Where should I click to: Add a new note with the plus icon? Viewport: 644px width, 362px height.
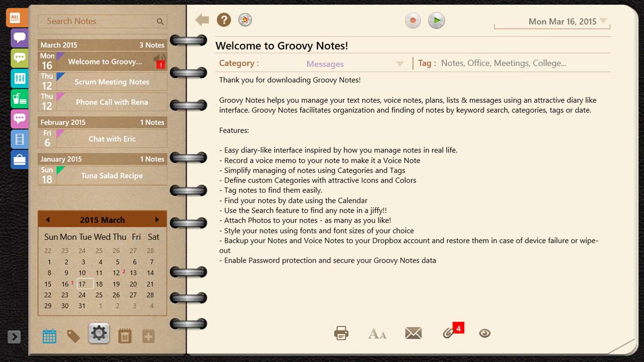[x=148, y=336]
